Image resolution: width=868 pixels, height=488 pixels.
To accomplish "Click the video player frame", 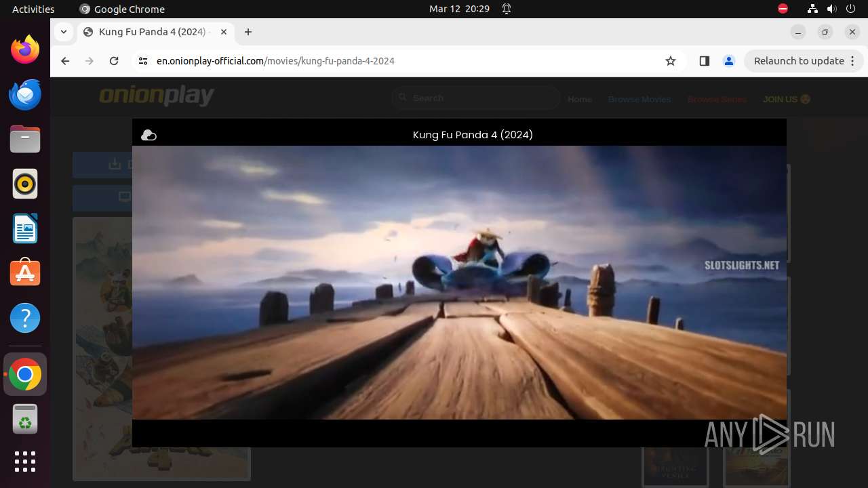I will 459,283.
